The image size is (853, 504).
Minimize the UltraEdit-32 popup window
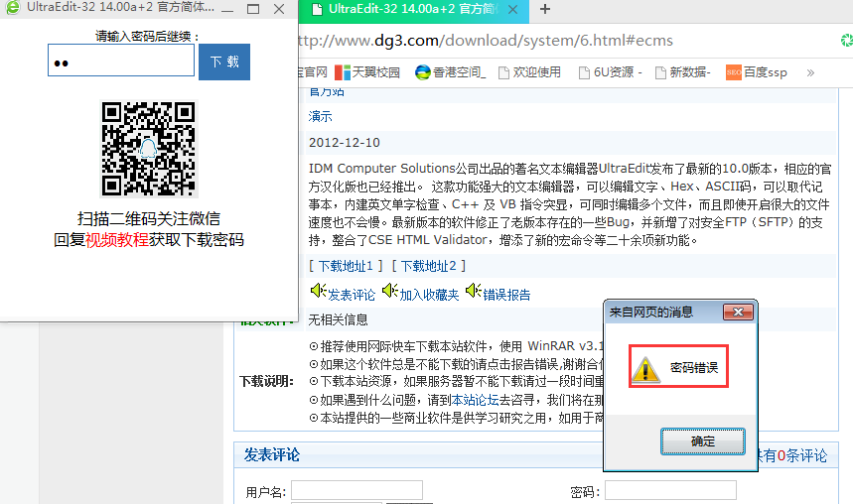point(228,9)
